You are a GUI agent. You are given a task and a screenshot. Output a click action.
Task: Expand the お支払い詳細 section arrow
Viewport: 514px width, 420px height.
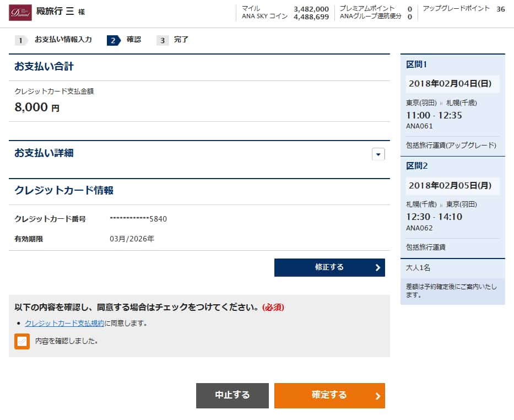[378, 154]
